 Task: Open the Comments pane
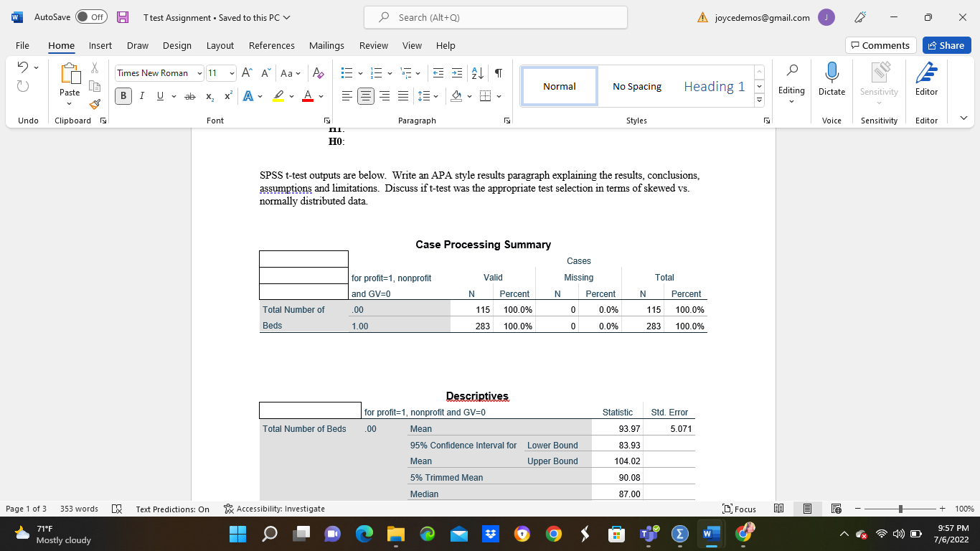pos(880,45)
